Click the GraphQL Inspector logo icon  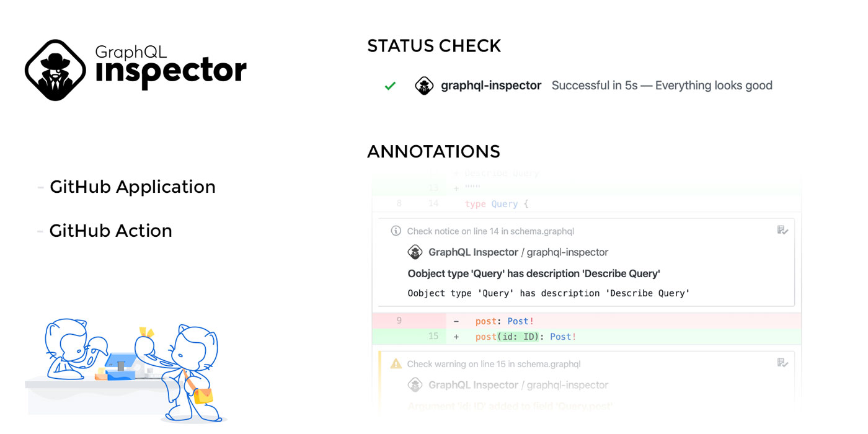(55, 68)
